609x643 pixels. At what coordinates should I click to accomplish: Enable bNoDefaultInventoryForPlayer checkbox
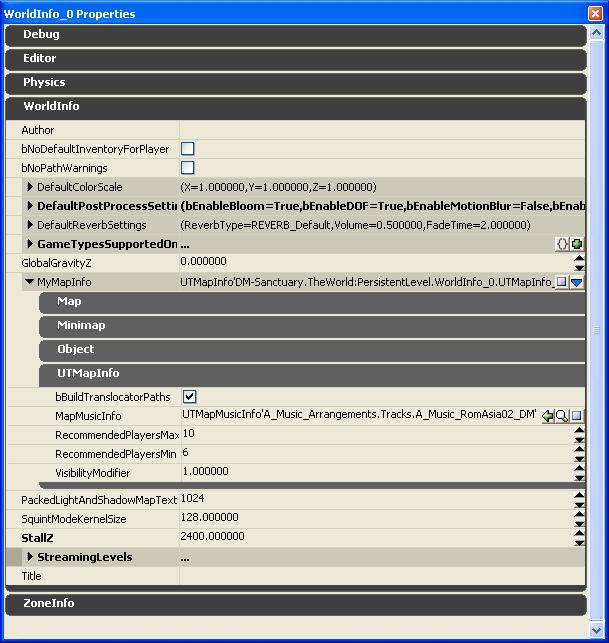[187, 149]
